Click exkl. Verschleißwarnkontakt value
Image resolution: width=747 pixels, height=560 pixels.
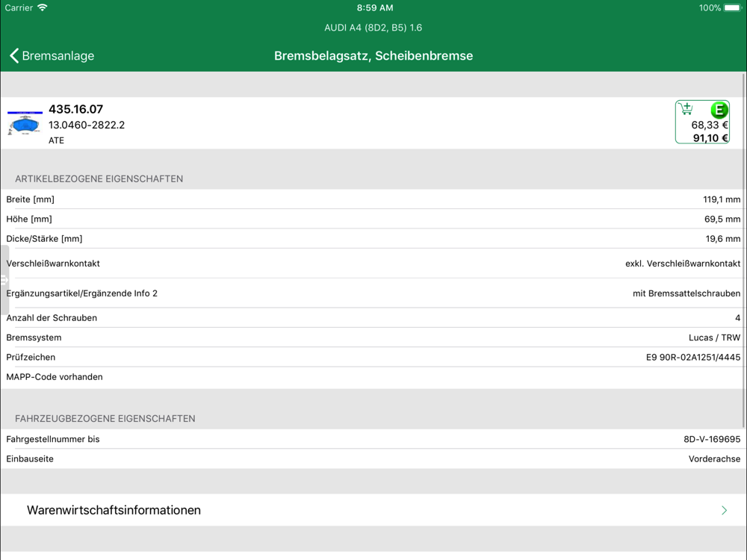[x=683, y=264]
